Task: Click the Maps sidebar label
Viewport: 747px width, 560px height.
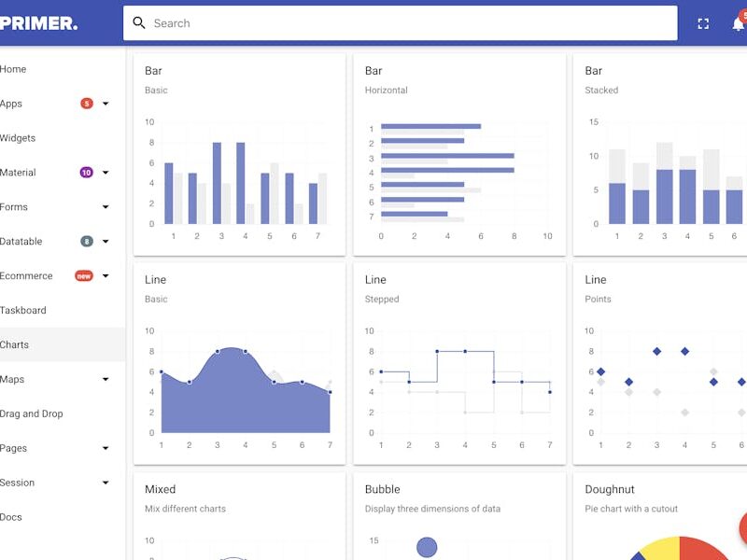Action: pos(12,379)
